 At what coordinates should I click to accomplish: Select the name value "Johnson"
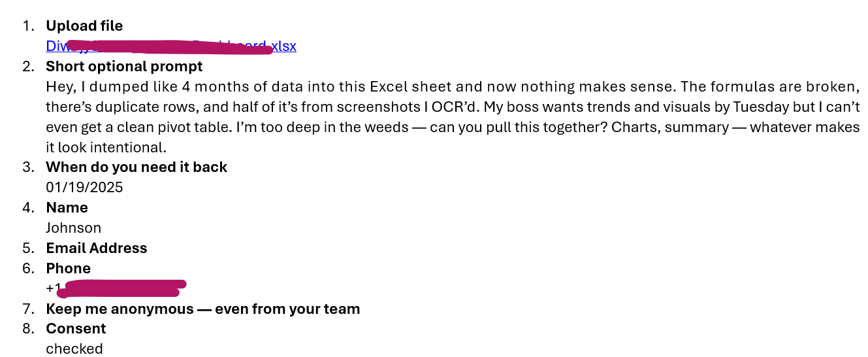pyautogui.click(x=74, y=228)
